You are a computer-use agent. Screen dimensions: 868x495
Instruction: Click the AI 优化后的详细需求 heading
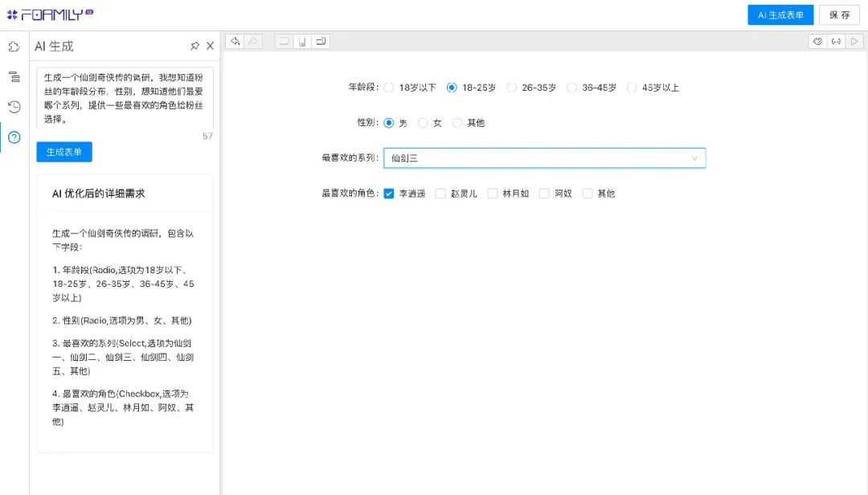[99, 193]
